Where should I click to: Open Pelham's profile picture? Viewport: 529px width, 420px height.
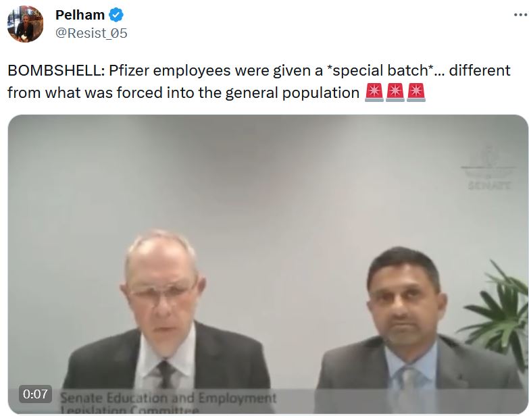click(25, 24)
